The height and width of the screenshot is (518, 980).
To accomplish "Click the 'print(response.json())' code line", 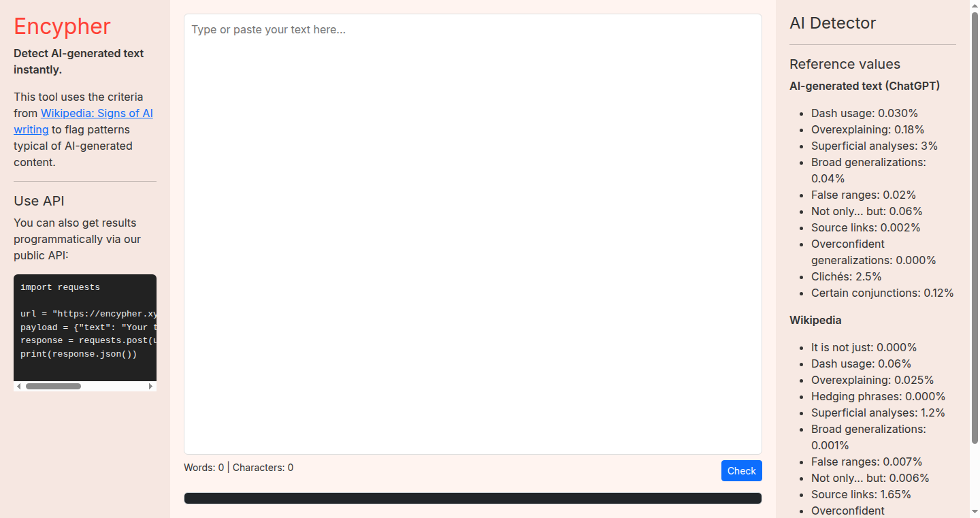I will [x=78, y=354].
